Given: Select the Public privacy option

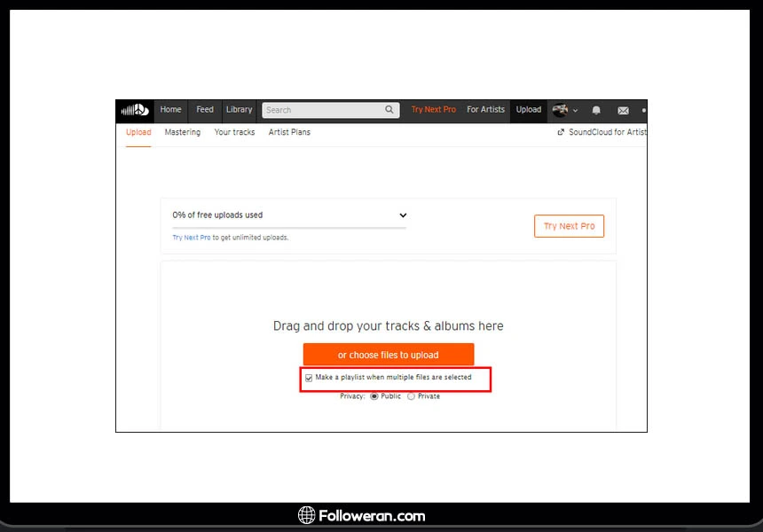Looking at the screenshot, I should [374, 396].
